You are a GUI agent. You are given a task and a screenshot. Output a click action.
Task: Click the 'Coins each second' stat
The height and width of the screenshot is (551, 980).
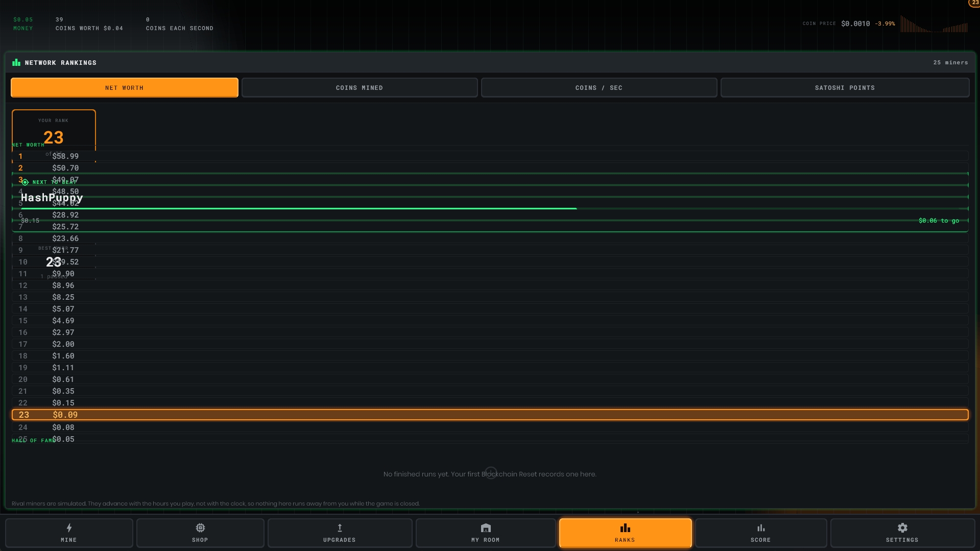180,23
